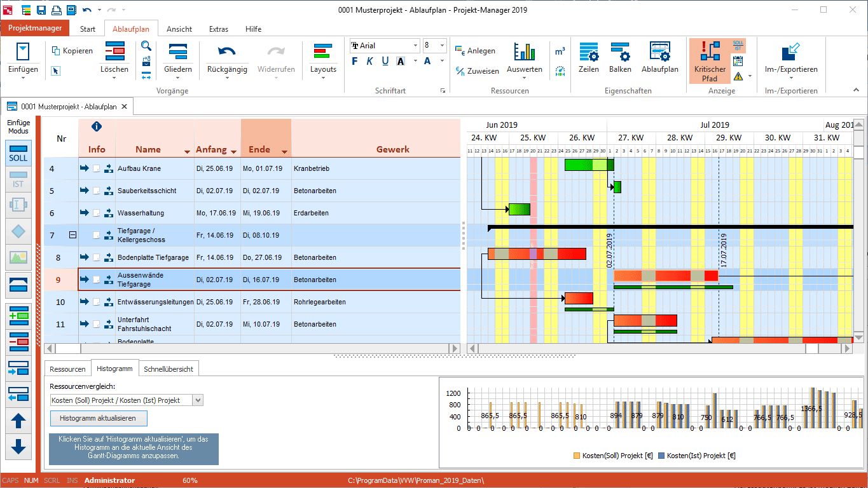Screen dimensions: 868x488
Task: Open the Arial font name dropdown
Action: (x=415, y=46)
